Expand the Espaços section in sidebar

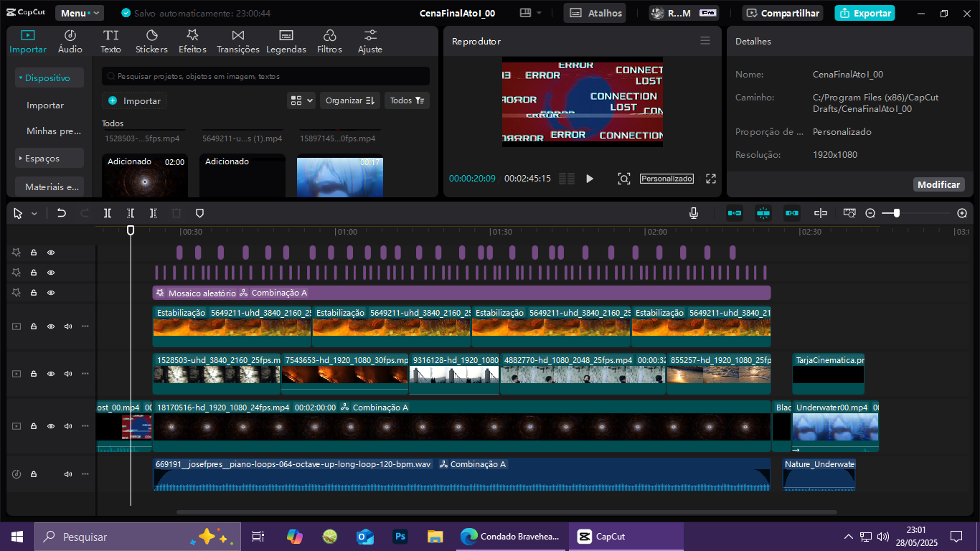[49, 159]
